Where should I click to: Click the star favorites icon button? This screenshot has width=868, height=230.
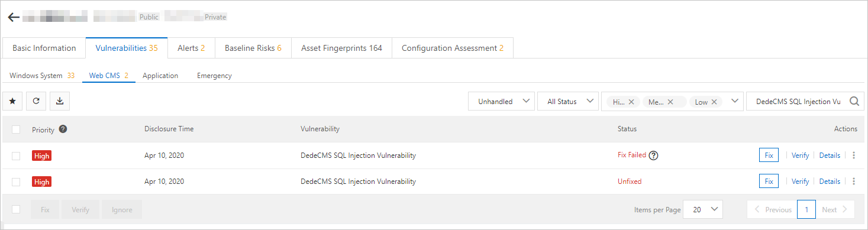pyautogui.click(x=12, y=101)
